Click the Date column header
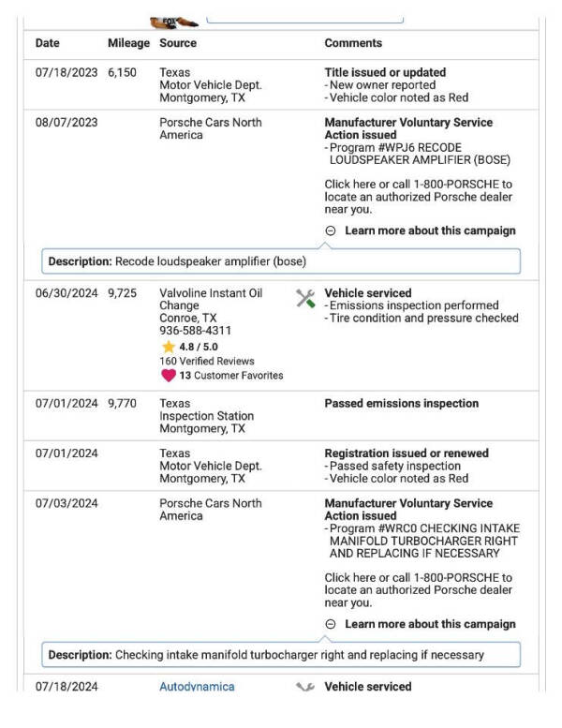Image resolution: width=562 pixels, height=728 pixels. coord(48,43)
